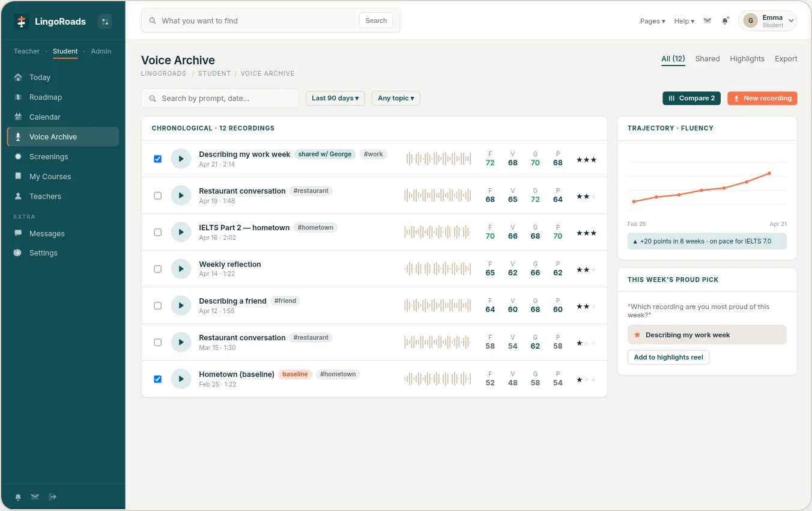
Task: Open notifications bell in the top header
Action: point(725,21)
